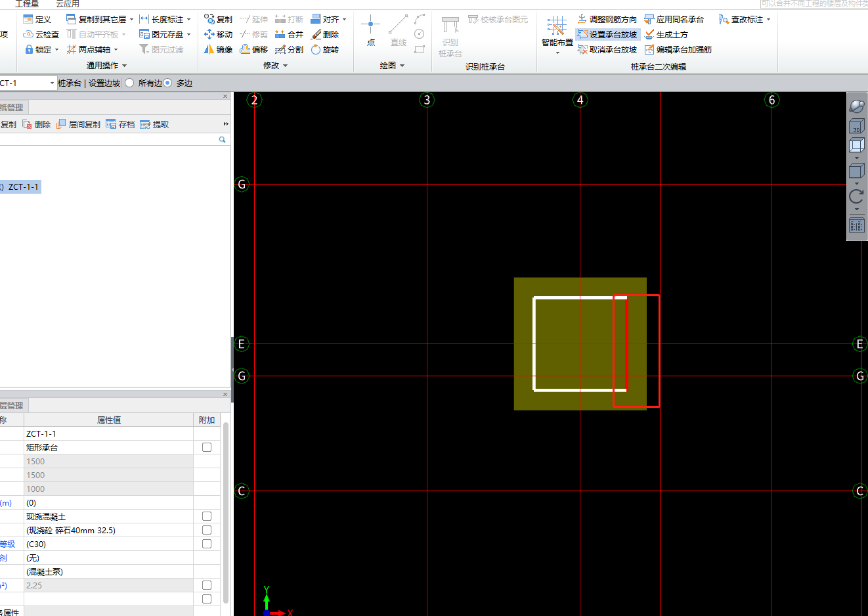Click 提取 button in panel toolbar
The width and height of the screenshot is (868, 616).
pyautogui.click(x=154, y=124)
